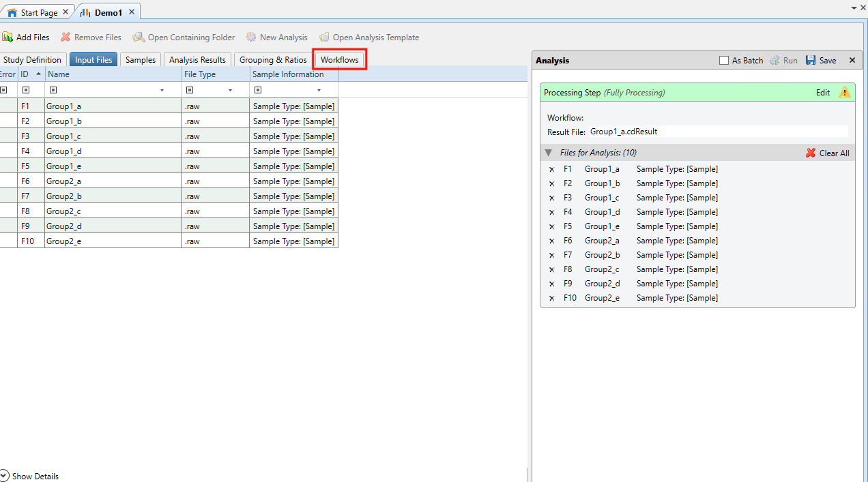Click Remove Files in the toolbar
Viewport: 868px width, 482px height.
tap(91, 37)
